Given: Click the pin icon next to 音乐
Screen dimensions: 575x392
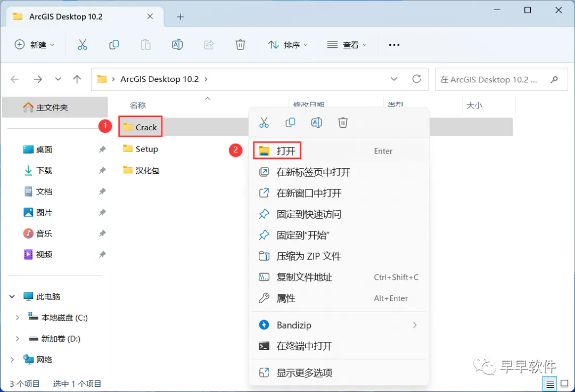Looking at the screenshot, I should 102,233.
